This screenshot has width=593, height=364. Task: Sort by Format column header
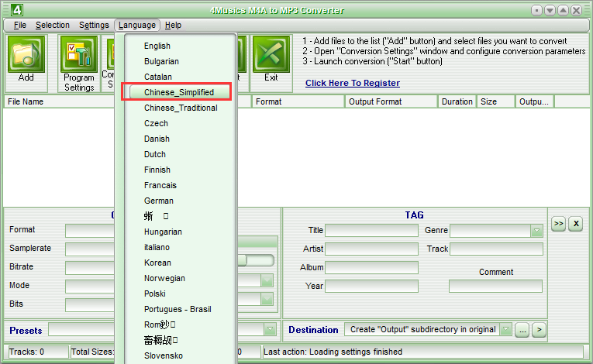[298, 101]
